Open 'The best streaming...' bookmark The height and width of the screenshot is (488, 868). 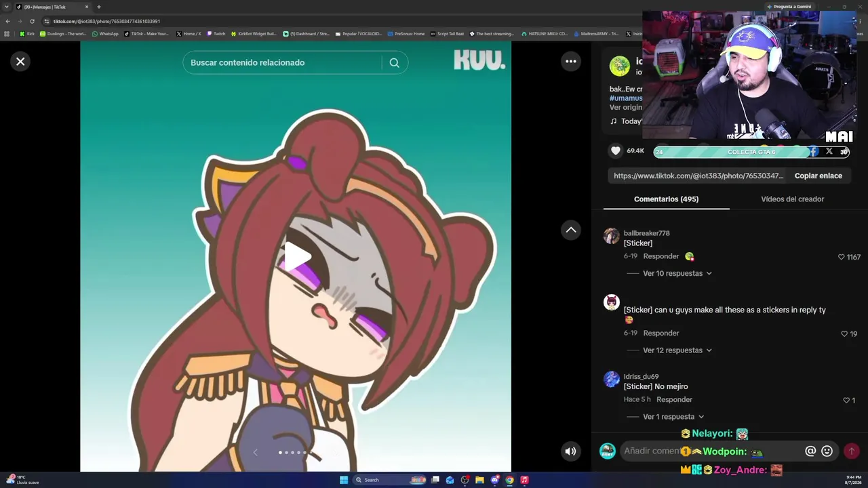492,34
